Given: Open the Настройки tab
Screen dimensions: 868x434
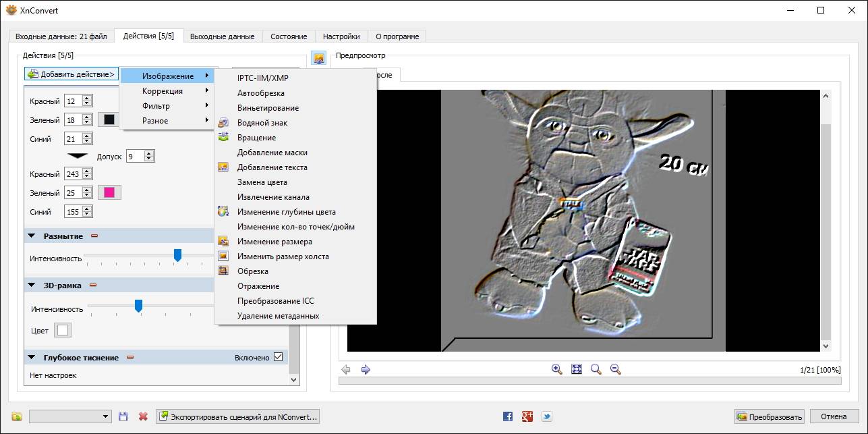Looking at the screenshot, I should [341, 36].
